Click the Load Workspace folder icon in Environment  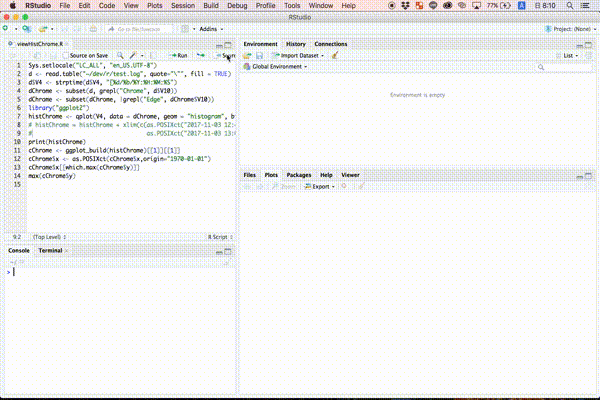[x=247, y=56]
